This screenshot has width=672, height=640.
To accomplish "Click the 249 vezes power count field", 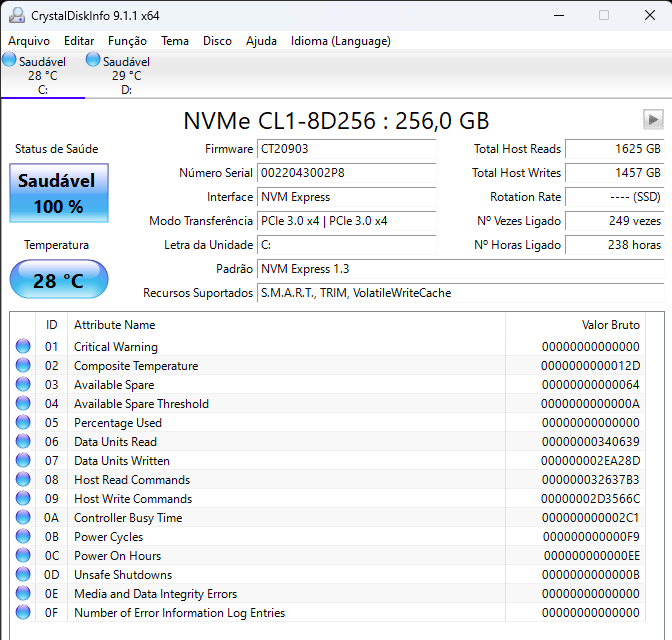I will (x=615, y=221).
